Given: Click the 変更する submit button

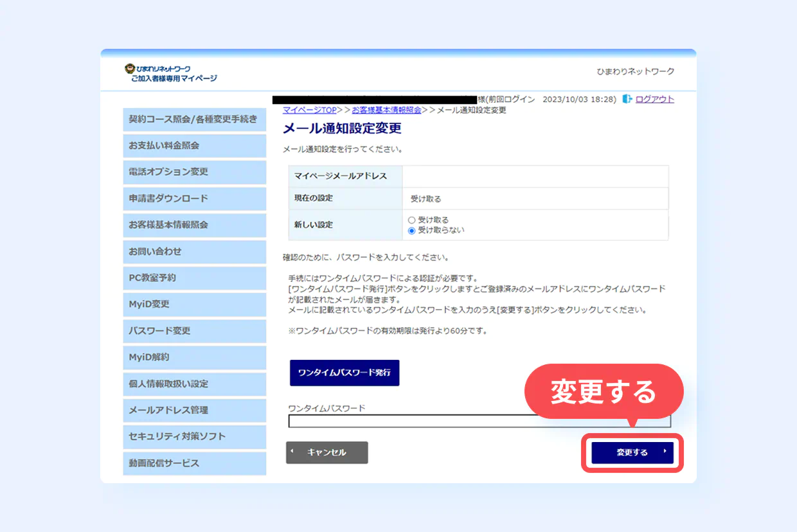Looking at the screenshot, I should coord(632,452).
